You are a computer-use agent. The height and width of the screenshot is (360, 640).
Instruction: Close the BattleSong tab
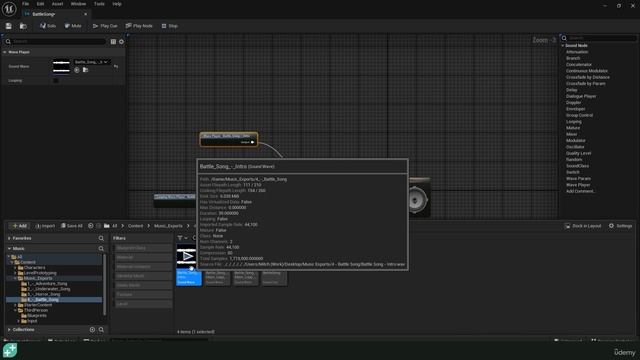(x=85, y=14)
